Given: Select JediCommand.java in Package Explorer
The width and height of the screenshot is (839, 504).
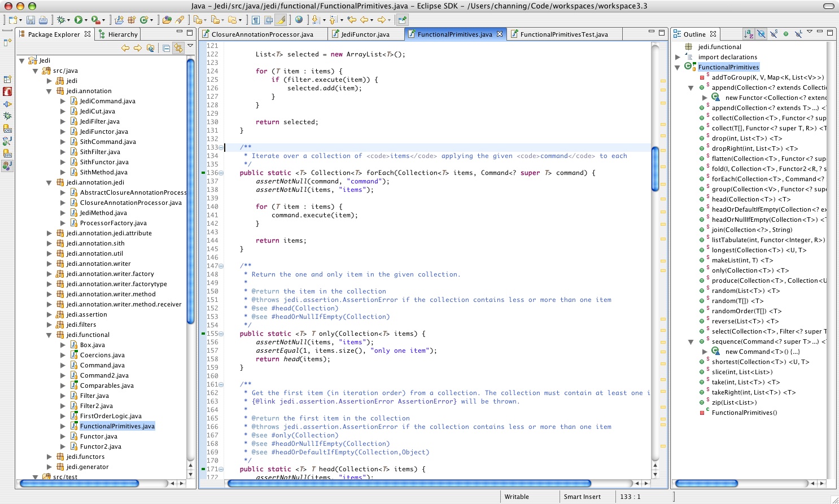Looking at the screenshot, I should click(107, 101).
